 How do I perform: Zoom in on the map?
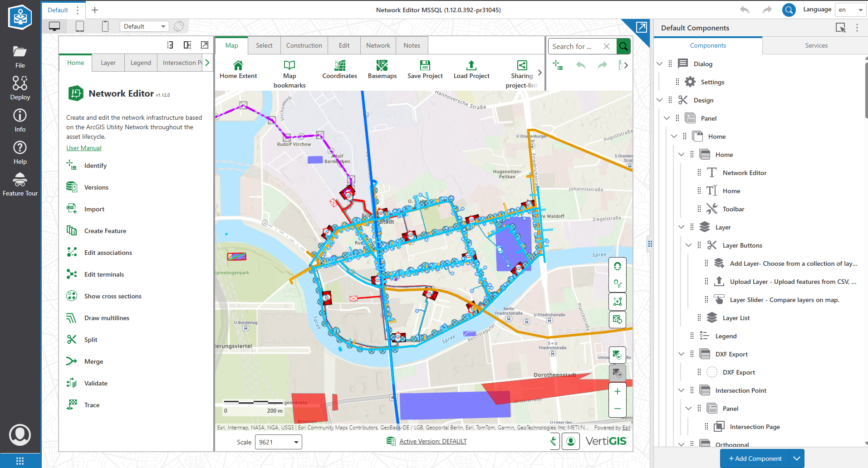tap(618, 391)
